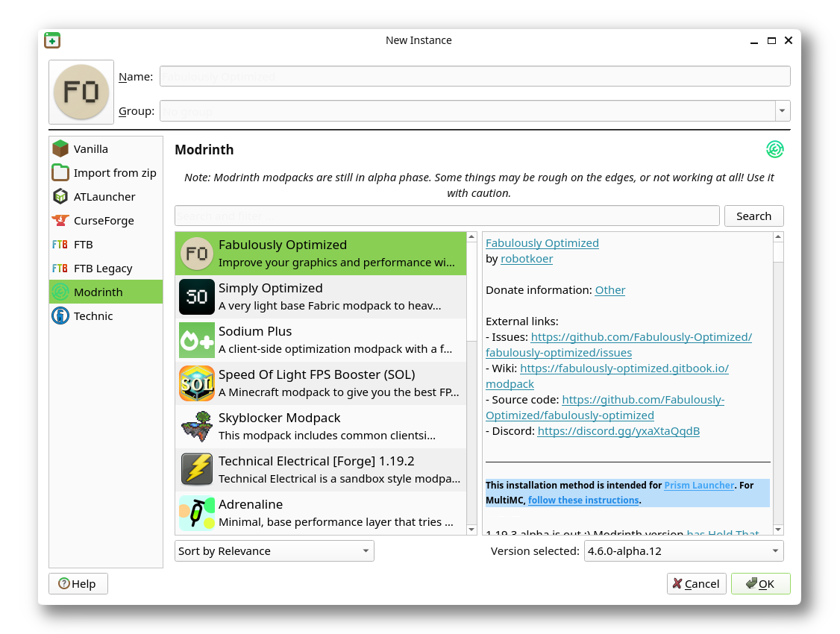Open the robotkoer author link

tap(527, 258)
